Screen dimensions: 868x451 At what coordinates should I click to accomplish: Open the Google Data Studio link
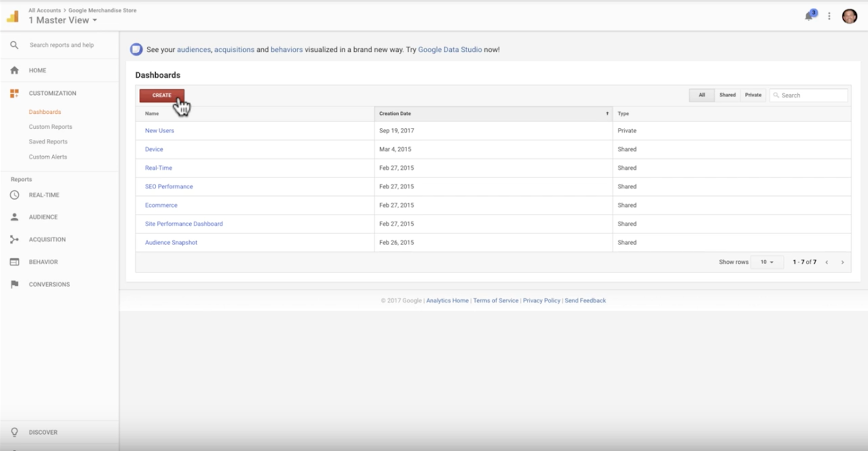(450, 50)
